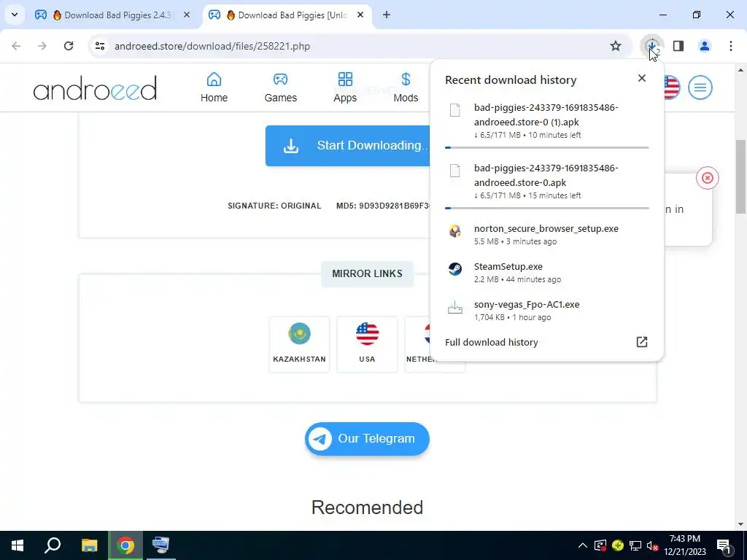Viewport: 747px width, 560px height.
Task: Click the sony-vegas file icon
Action: pyautogui.click(x=455, y=307)
